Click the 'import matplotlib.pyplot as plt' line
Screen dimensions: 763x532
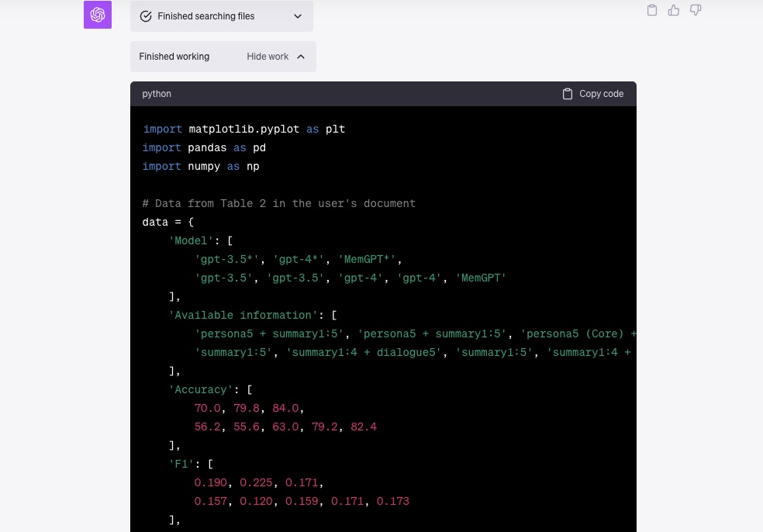(x=243, y=129)
